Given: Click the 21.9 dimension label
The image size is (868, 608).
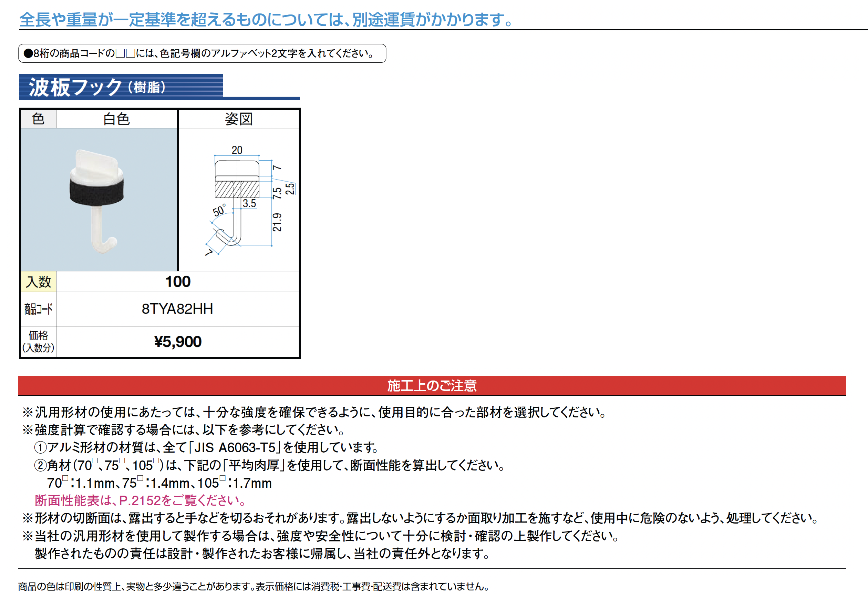Looking at the screenshot, I should point(277,222).
